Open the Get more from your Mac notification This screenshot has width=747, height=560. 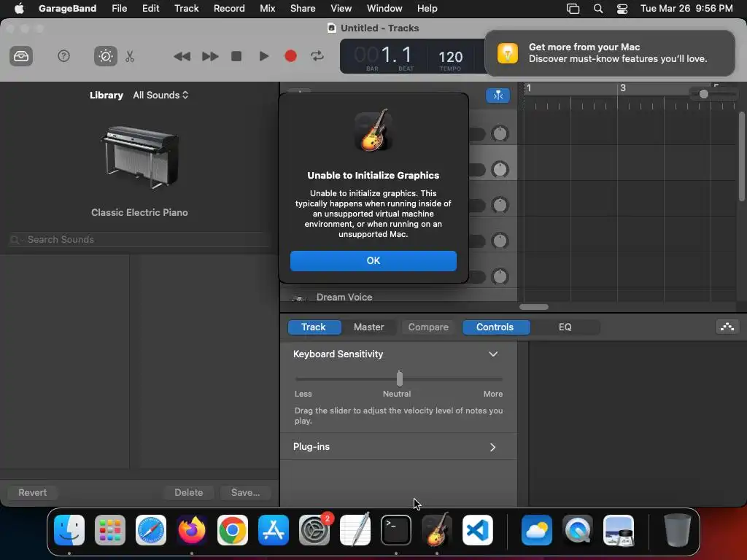coord(609,52)
